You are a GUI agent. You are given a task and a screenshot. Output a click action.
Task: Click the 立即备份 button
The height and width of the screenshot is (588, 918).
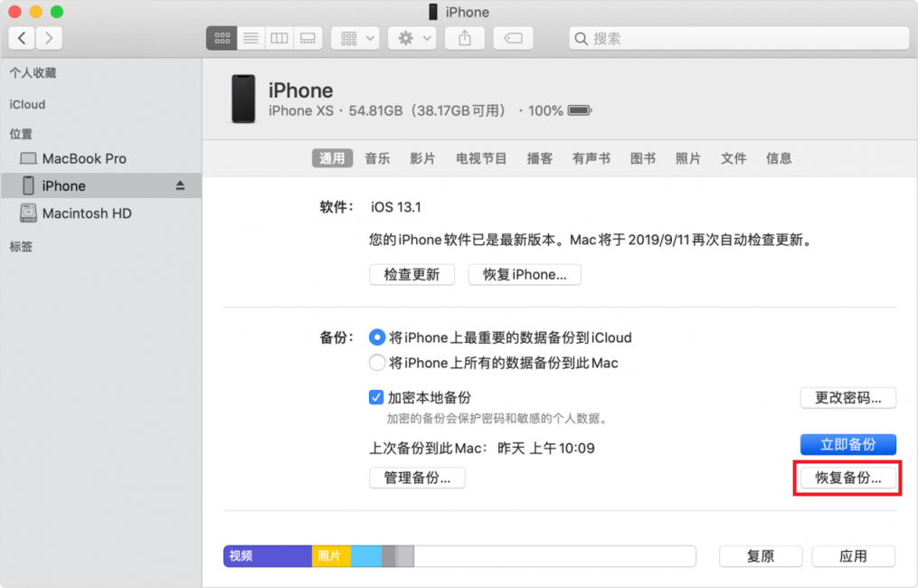848,444
